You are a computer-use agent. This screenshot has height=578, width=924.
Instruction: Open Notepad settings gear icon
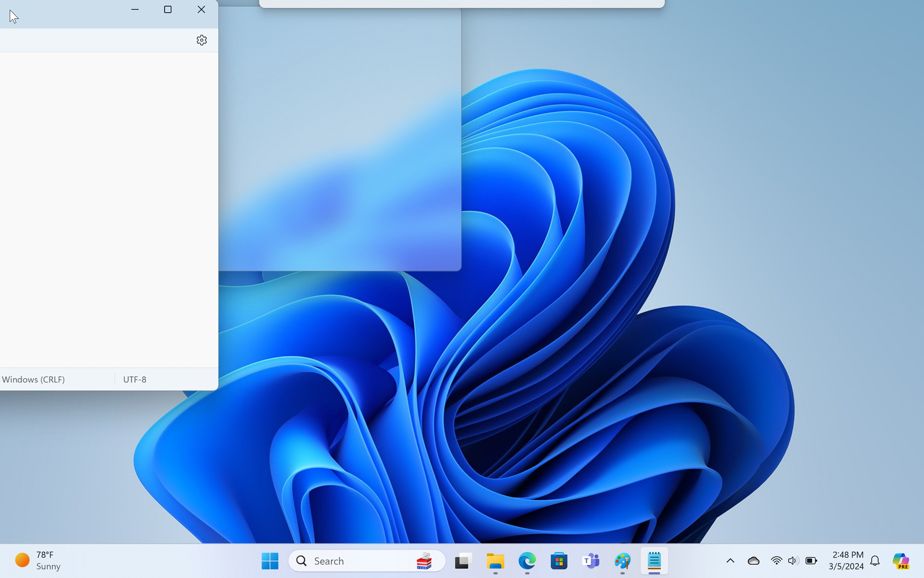(202, 40)
